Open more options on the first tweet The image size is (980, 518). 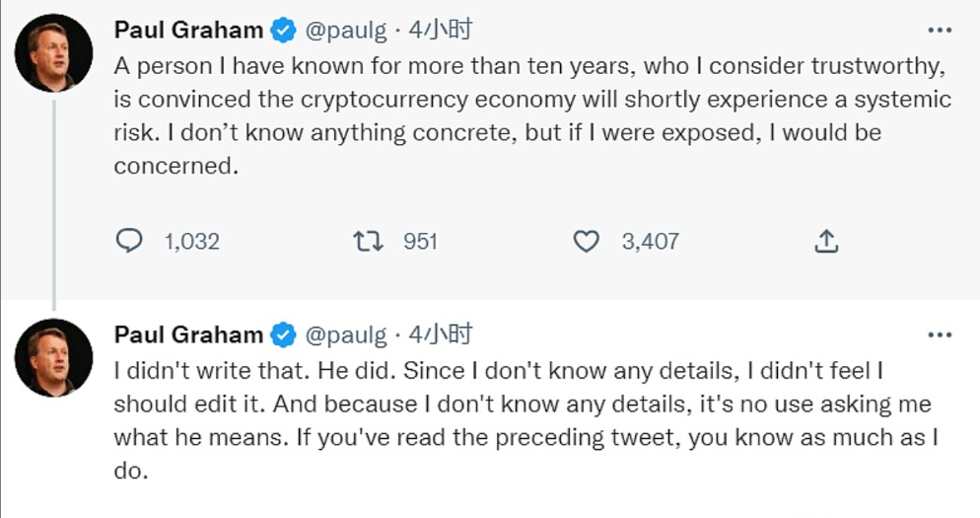(939, 31)
